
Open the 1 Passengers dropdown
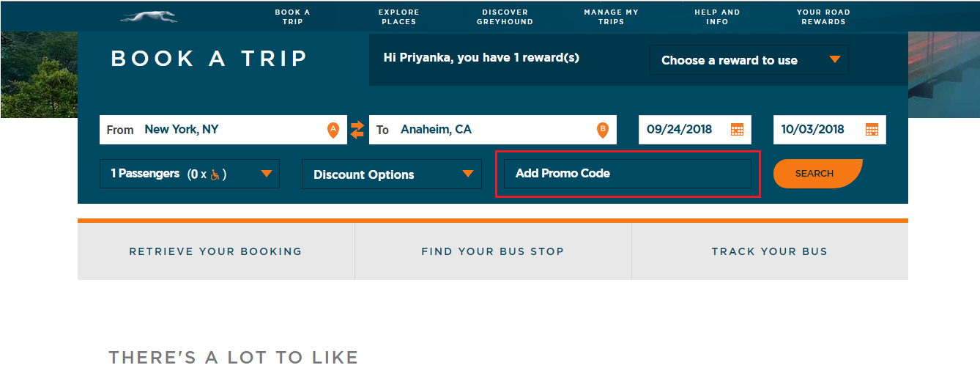(190, 174)
